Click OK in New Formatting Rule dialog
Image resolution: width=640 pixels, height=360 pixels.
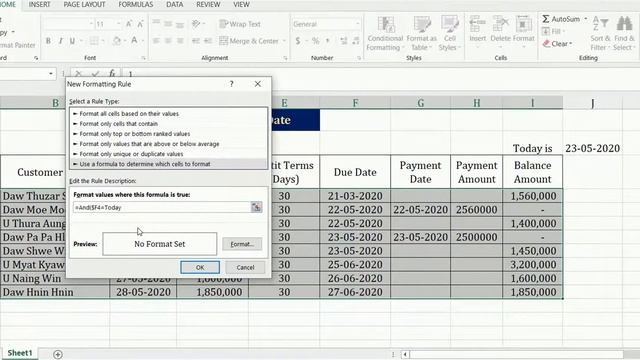coord(200,267)
